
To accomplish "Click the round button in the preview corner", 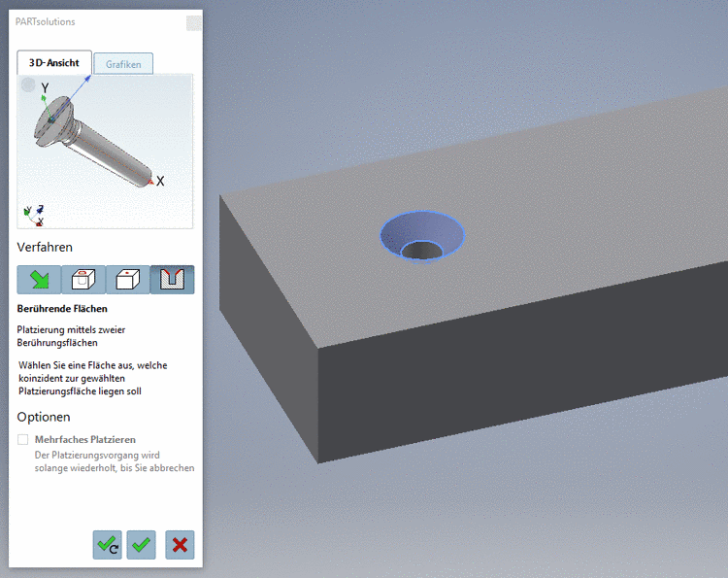I will 28,85.
